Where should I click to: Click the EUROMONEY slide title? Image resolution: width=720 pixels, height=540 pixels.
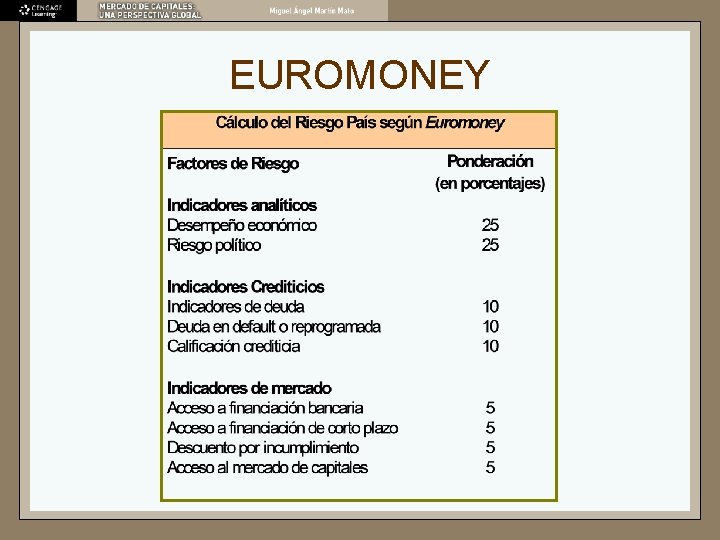tap(360, 74)
